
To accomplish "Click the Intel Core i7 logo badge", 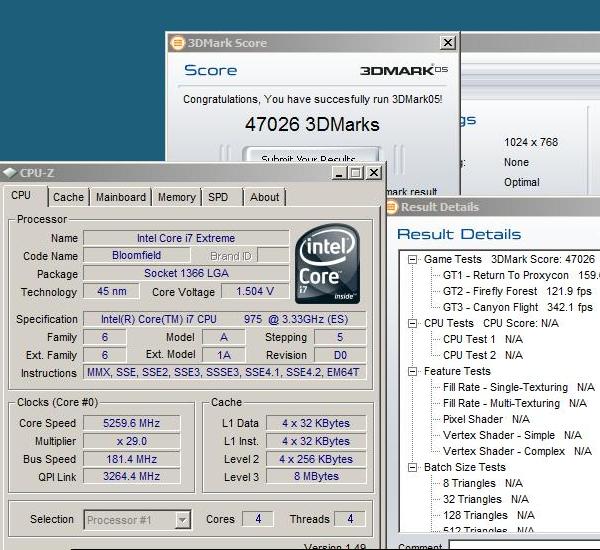I will point(328,264).
